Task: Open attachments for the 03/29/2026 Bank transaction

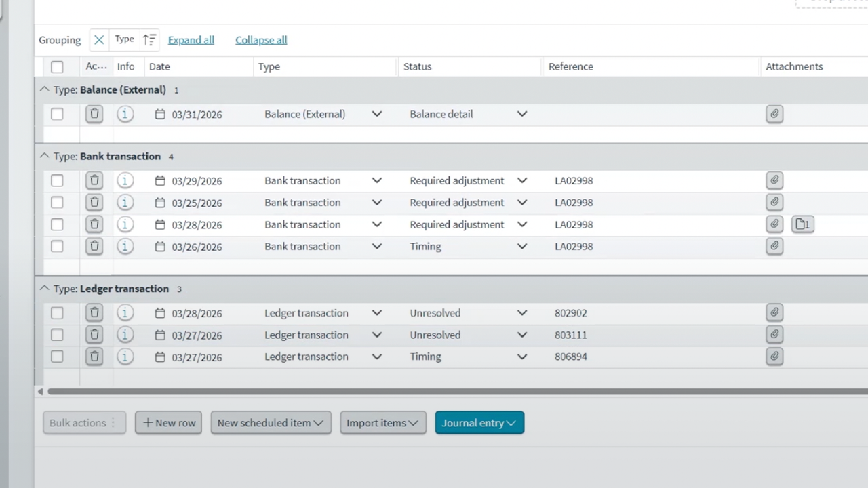Action: click(x=774, y=180)
